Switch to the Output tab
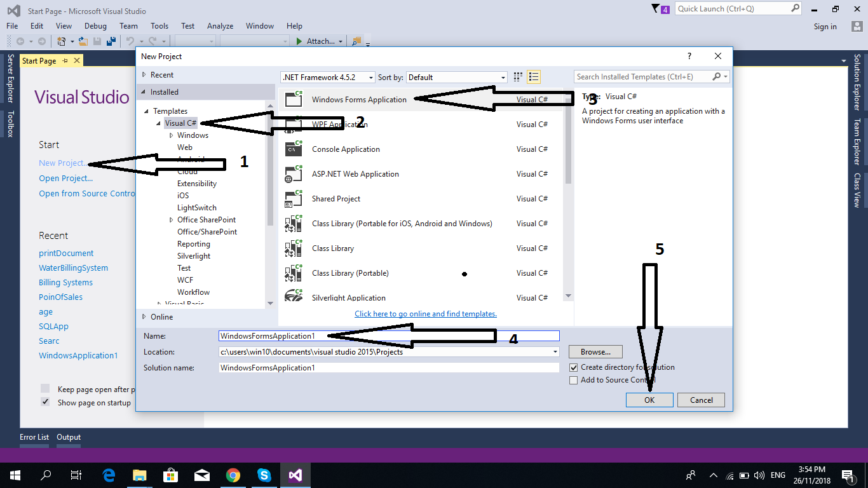 pyautogui.click(x=69, y=437)
